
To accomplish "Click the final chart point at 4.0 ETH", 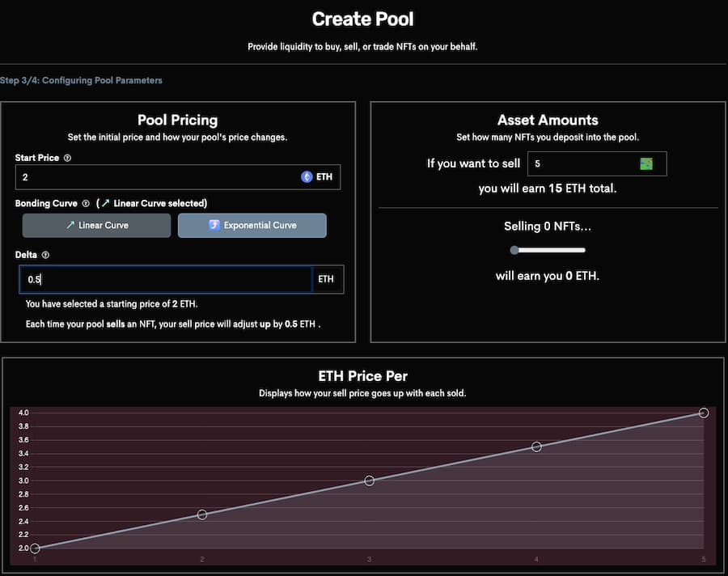I will 704,413.
